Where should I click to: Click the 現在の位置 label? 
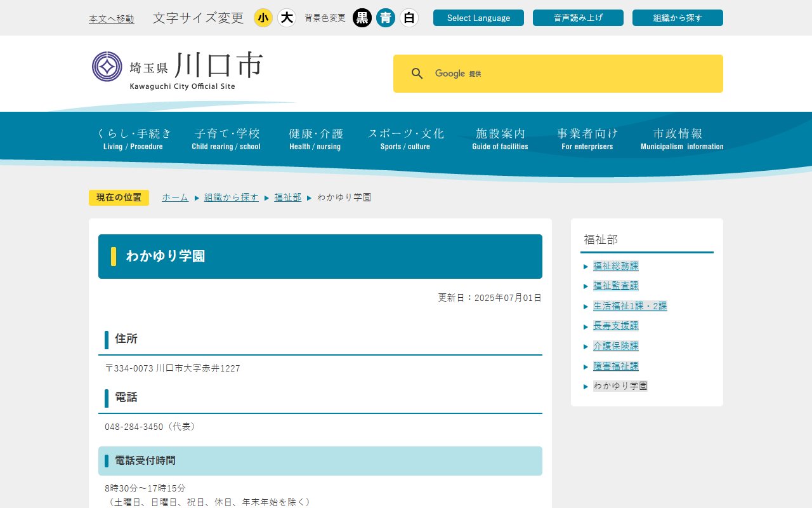click(x=119, y=197)
